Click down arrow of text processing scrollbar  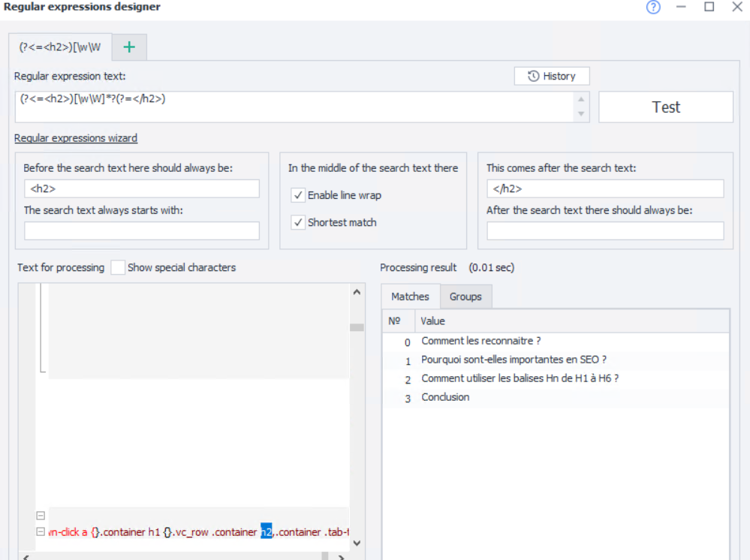(357, 543)
